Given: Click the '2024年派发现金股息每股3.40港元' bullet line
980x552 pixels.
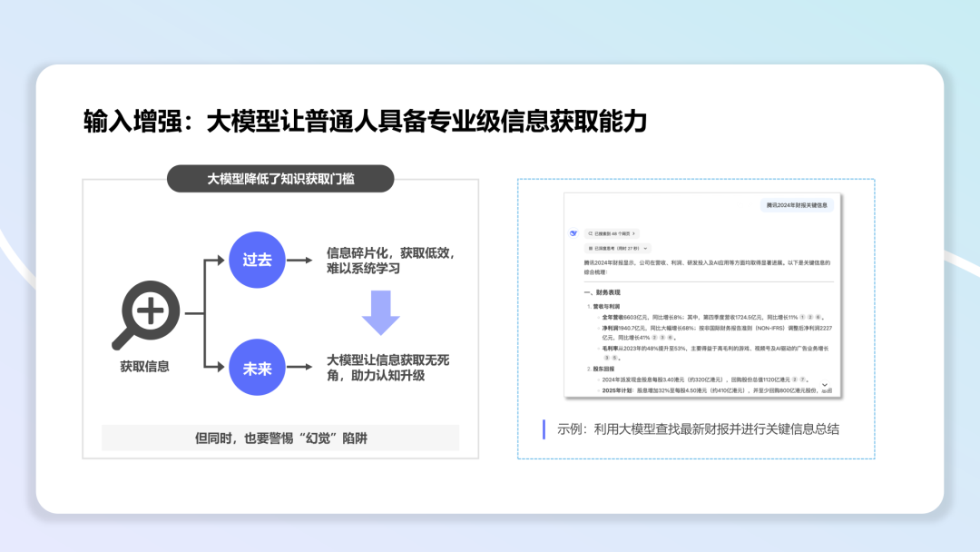Looking at the screenshot, I should click(x=706, y=379).
